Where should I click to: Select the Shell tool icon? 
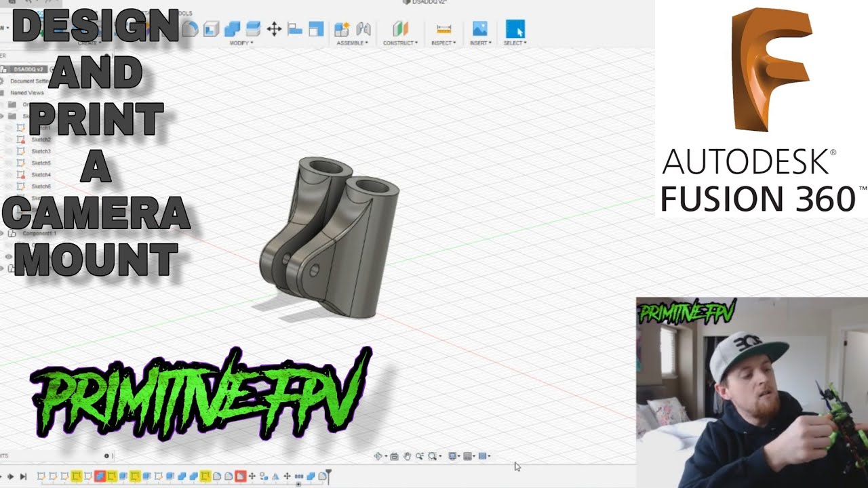pyautogui.click(x=211, y=28)
